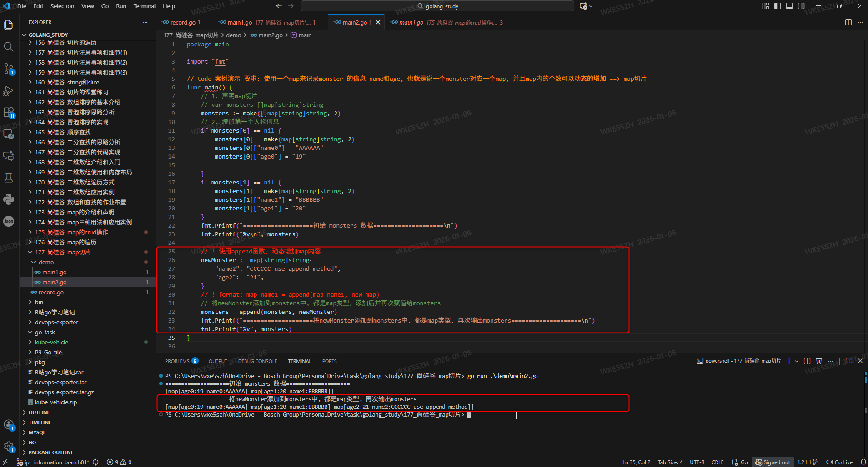The image size is (868, 467).
Task: Open terminal panel More Actions menu
Action: click(831, 361)
